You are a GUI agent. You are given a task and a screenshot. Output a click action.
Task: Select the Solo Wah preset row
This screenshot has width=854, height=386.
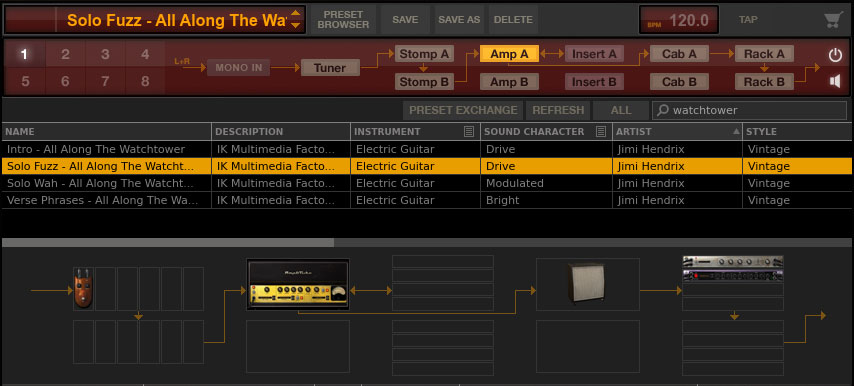(427, 183)
